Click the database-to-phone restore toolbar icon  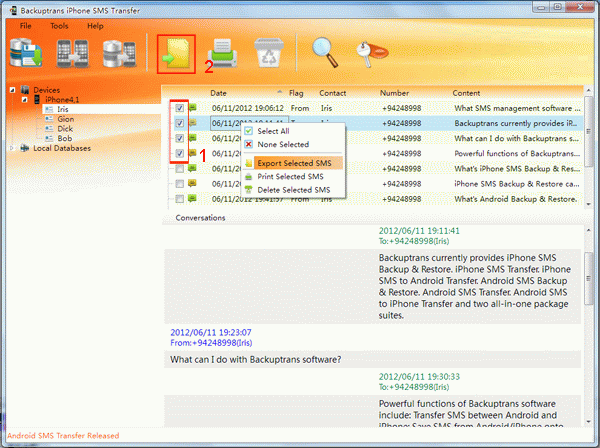click(119, 53)
